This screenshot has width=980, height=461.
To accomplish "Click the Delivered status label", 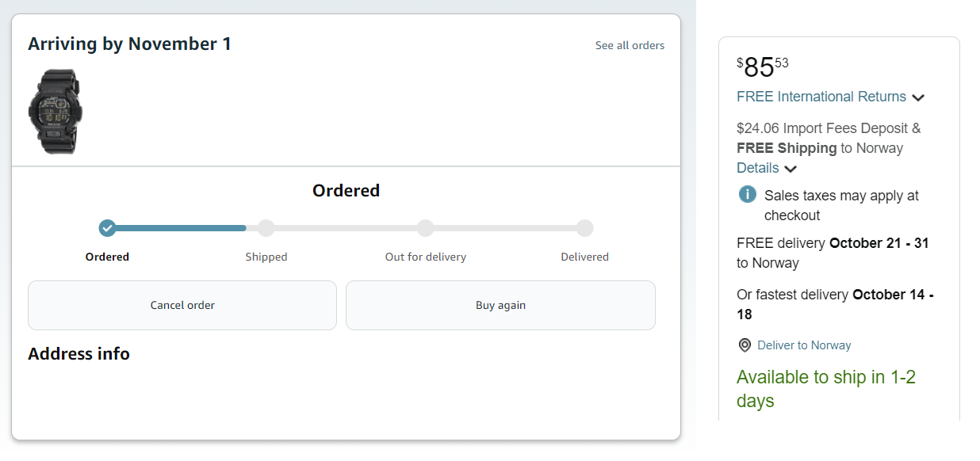I will [585, 257].
